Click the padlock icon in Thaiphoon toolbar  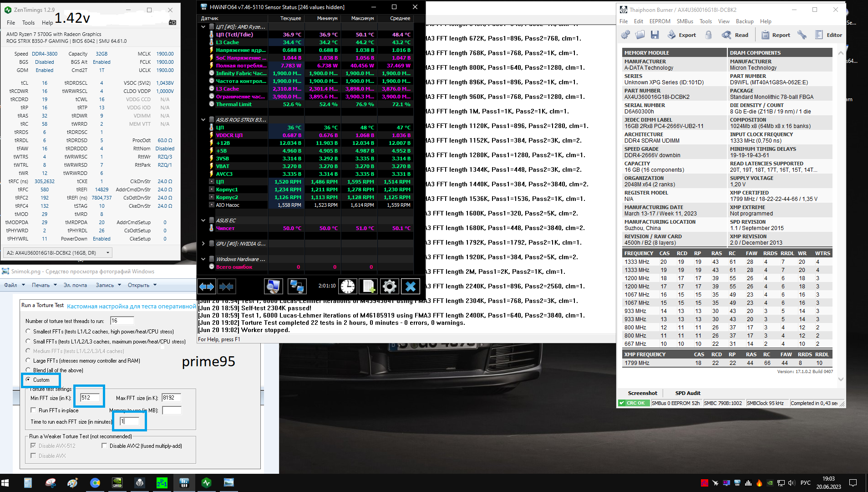click(x=708, y=35)
